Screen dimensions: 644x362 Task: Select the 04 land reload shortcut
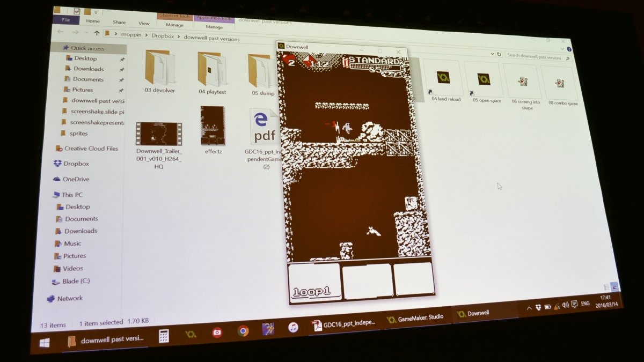[445, 81]
